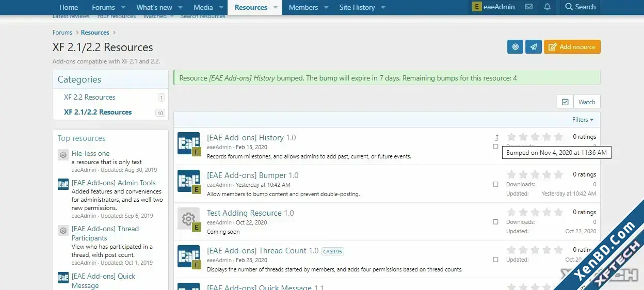The width and height of the screenshot is (644, 290).
Task: Open XF 2.2 Resources category
Action: (90, 97)
